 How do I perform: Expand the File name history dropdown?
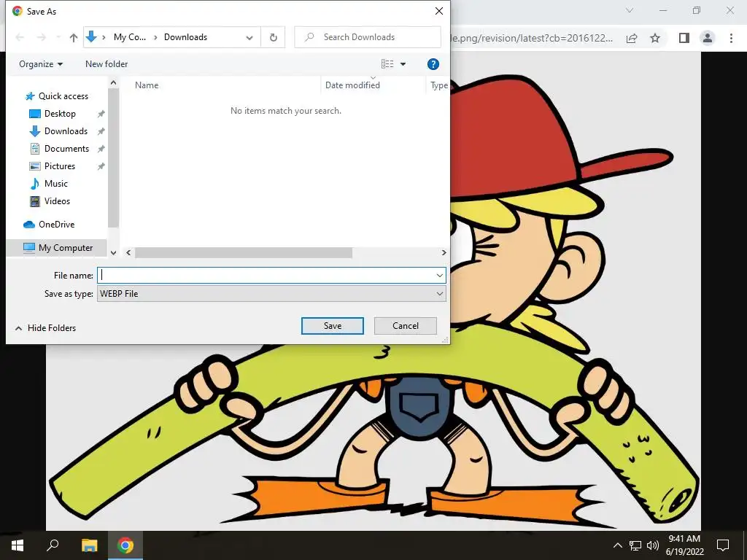439,275
